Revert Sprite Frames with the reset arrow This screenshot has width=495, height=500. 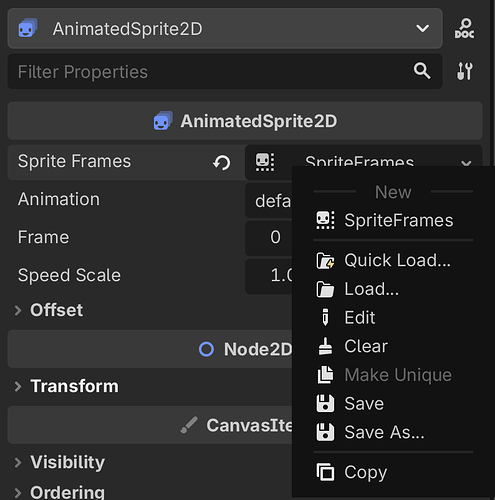[x=222, y=163]
